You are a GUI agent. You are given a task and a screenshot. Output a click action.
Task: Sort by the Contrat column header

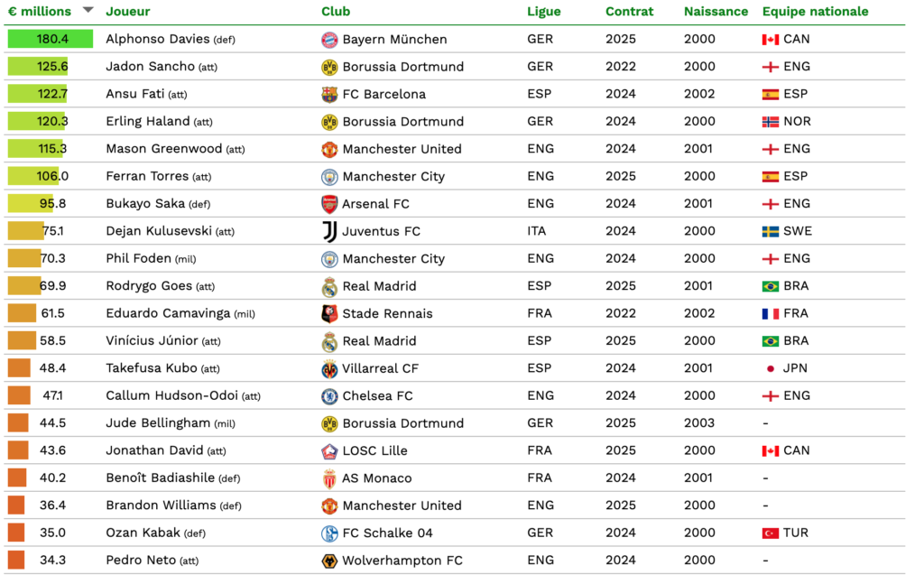coord(630,12)
